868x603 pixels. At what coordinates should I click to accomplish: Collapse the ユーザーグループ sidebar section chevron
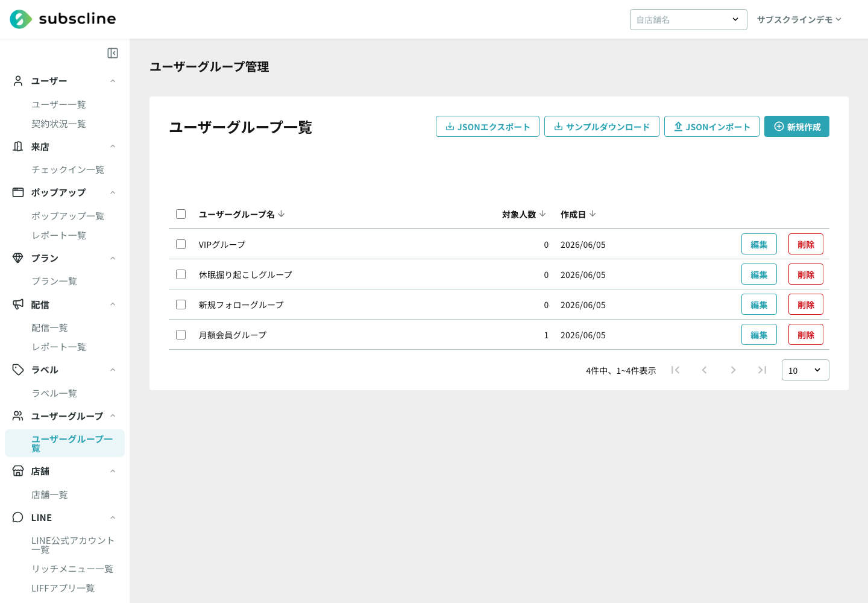click(113, 416)
